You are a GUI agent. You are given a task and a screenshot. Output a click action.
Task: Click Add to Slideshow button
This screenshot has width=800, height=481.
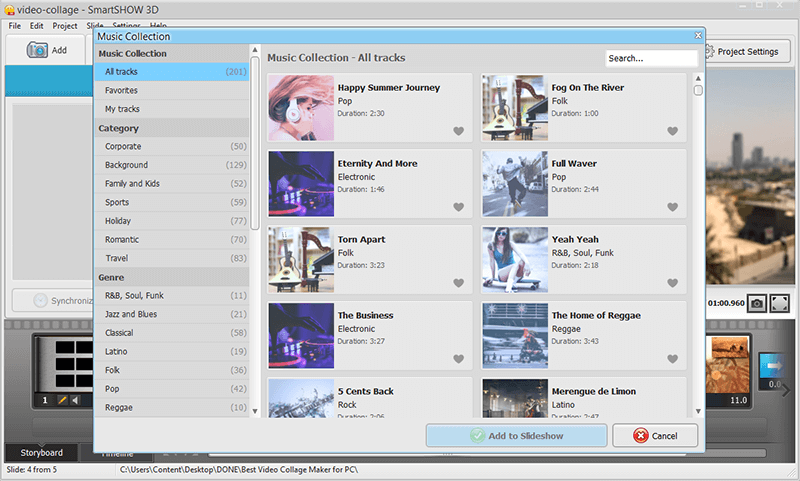(516, 436)
